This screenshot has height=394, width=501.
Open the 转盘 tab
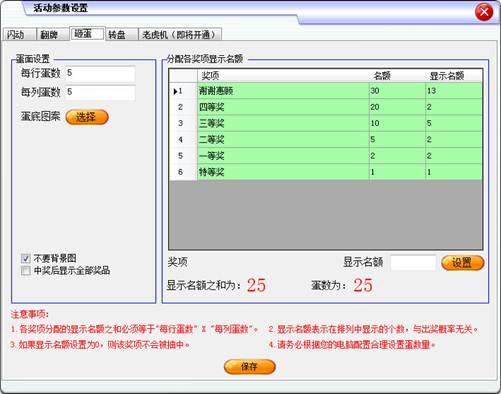[121, 34]
